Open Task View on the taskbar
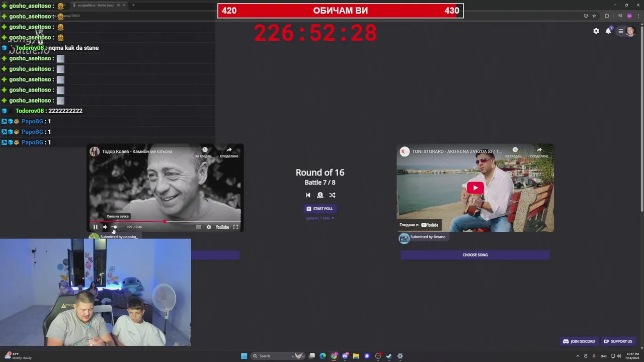The height and width of the screenshot is (362, 644). pyautogui.click(x=312, y=356)
